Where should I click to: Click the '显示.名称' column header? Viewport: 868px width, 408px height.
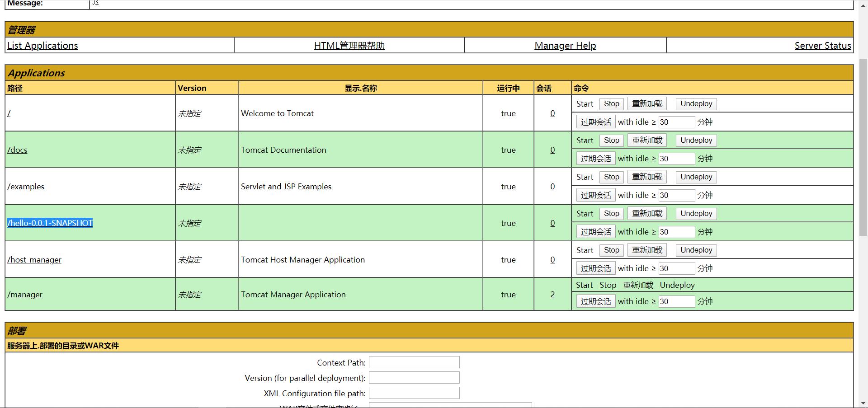pos(361,88)
